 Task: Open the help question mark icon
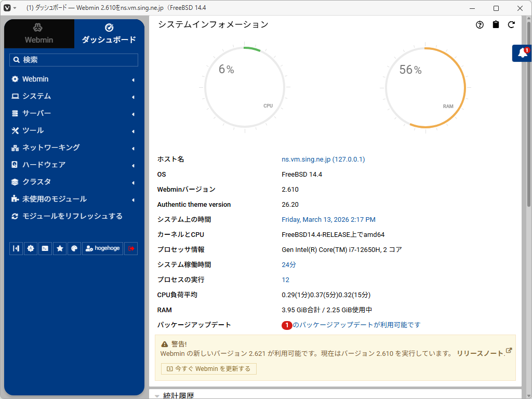pyautogui.click(x=480, y=25)
